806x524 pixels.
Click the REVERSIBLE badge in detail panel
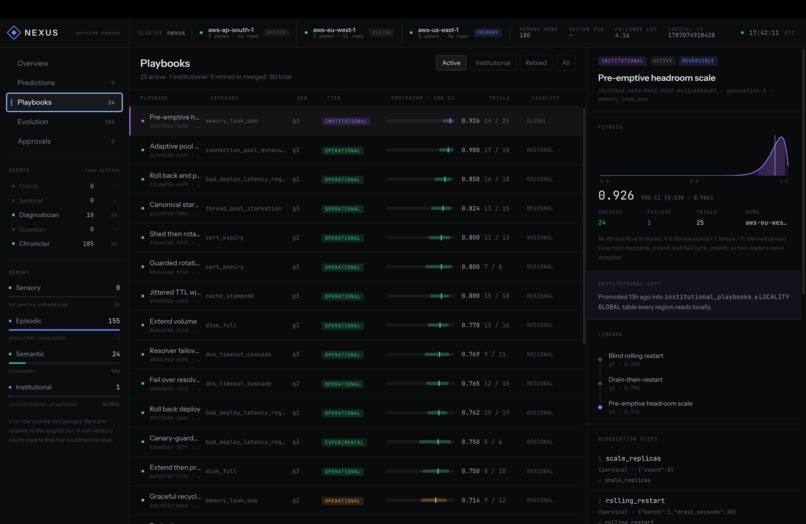coord(698,61)
